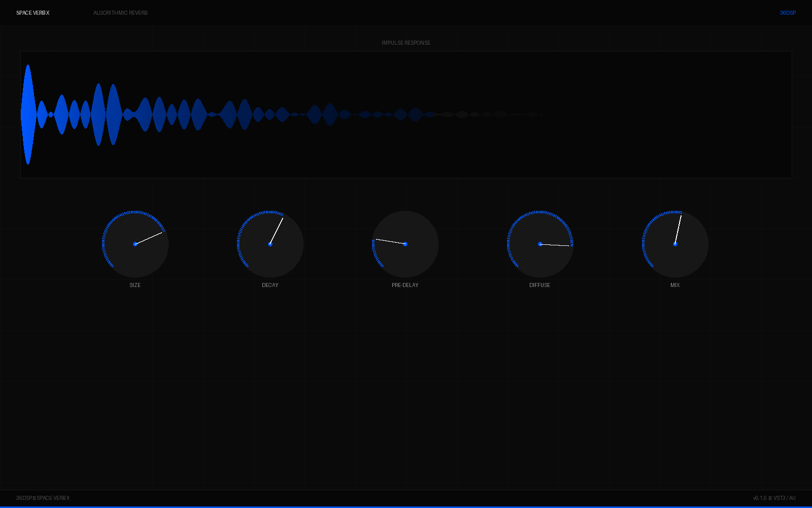Click the blue center dot of SIZE knob
This screenshot has width=812, height=508.
pos(135,244)
